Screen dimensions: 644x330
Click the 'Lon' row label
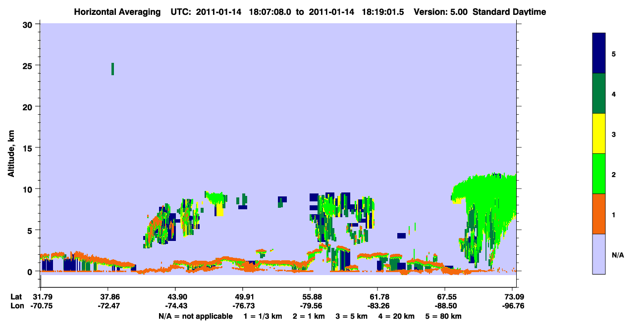[x=16, y=306]
